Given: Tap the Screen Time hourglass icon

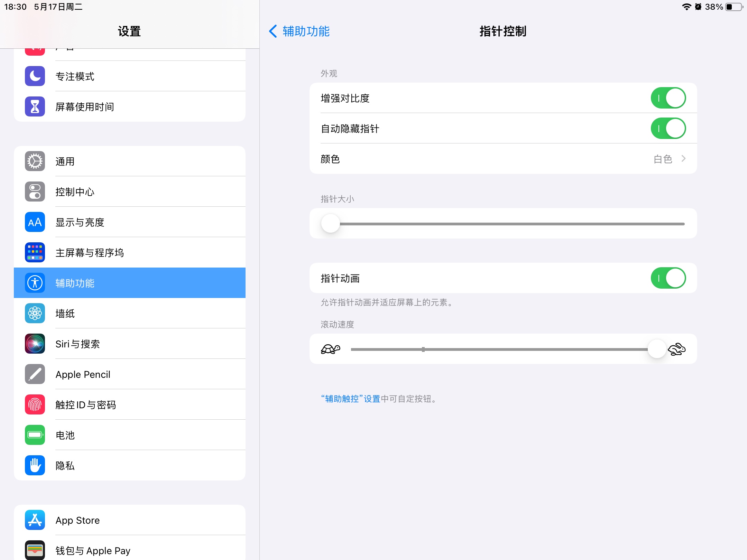Looking at the screenshot, I should click(x=35, y=106).
